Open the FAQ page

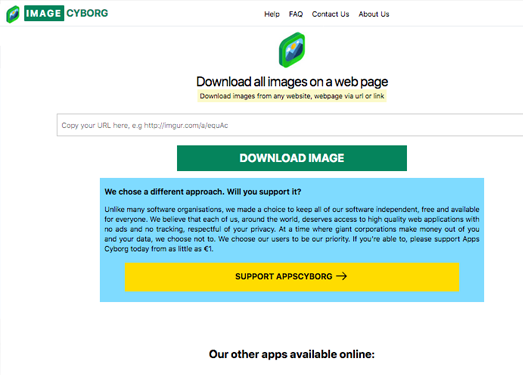[296, 14]
